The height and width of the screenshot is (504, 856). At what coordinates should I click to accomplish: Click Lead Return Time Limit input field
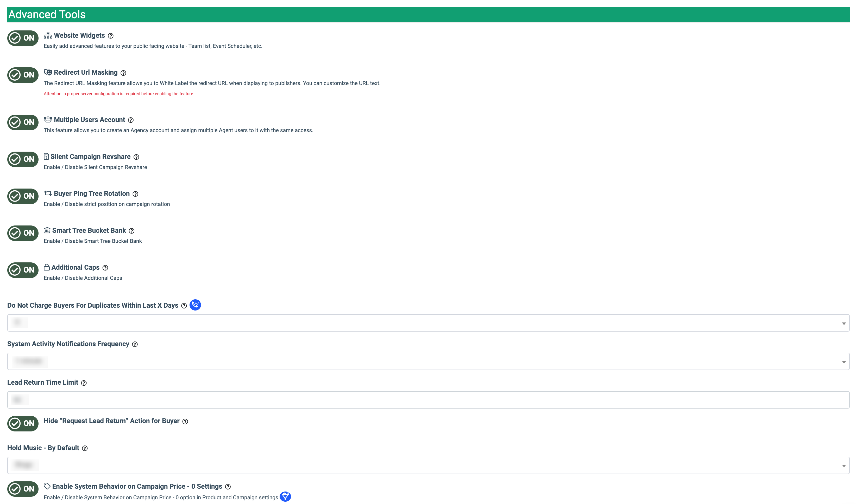click(x=428, y=400)
